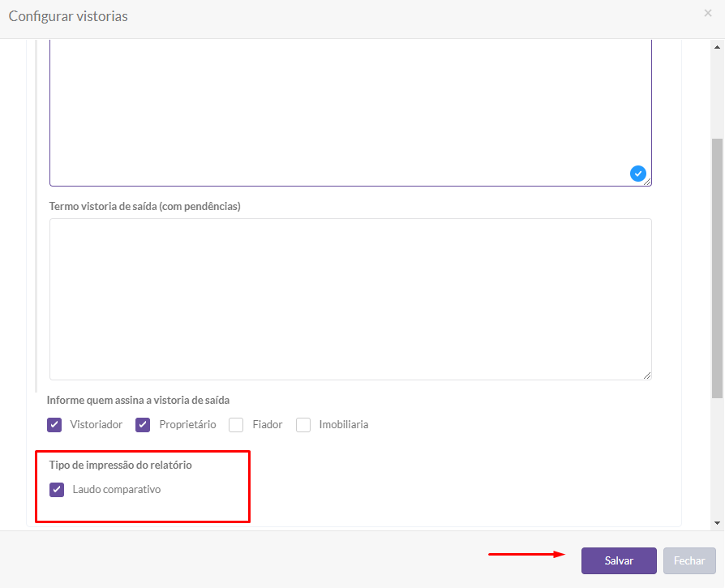Click the 'Termo vistoria de saída (com pendências)' label
This screenshot has height=588, width=725.
coord(144,206)
